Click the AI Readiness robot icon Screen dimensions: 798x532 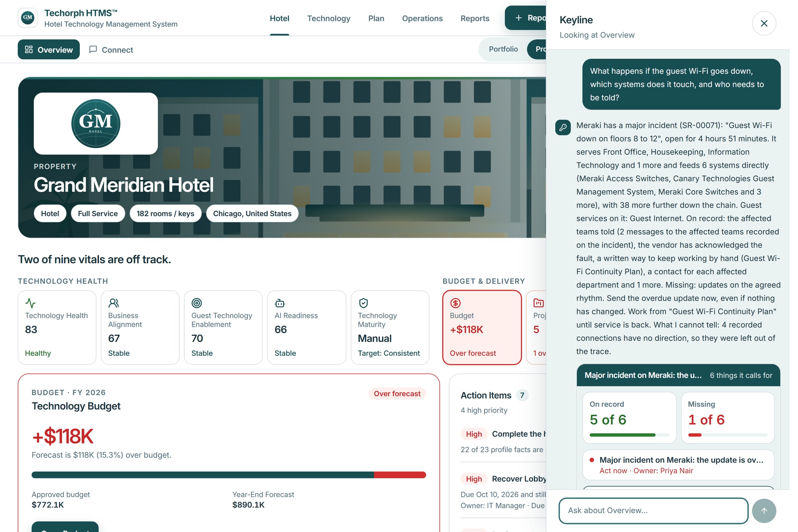(x=280, y=303)
